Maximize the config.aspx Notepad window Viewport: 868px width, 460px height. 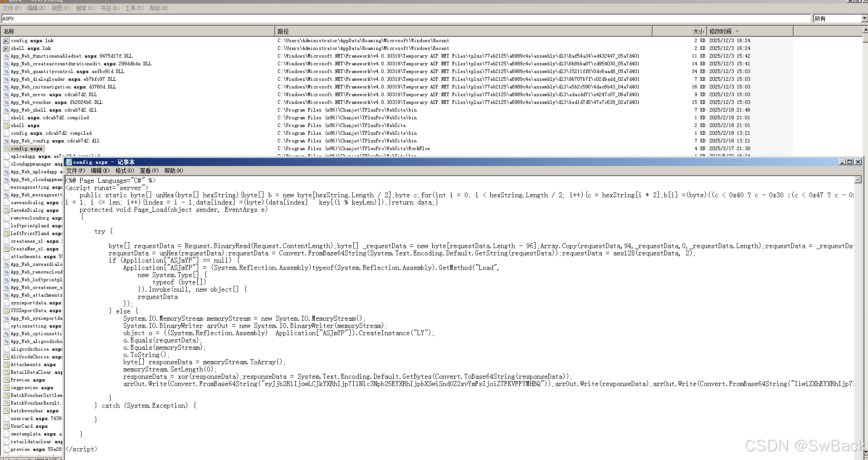coord(850,162)
